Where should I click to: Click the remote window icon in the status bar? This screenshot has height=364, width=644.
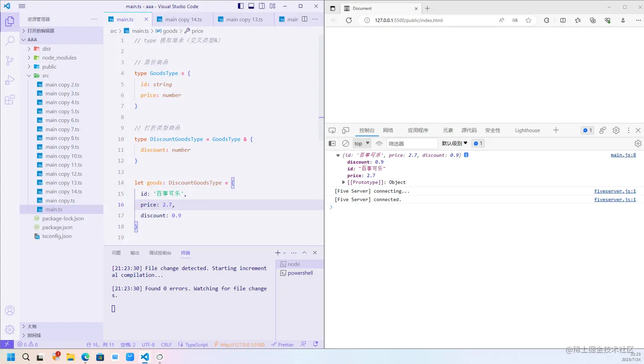[x=7, y=344]
